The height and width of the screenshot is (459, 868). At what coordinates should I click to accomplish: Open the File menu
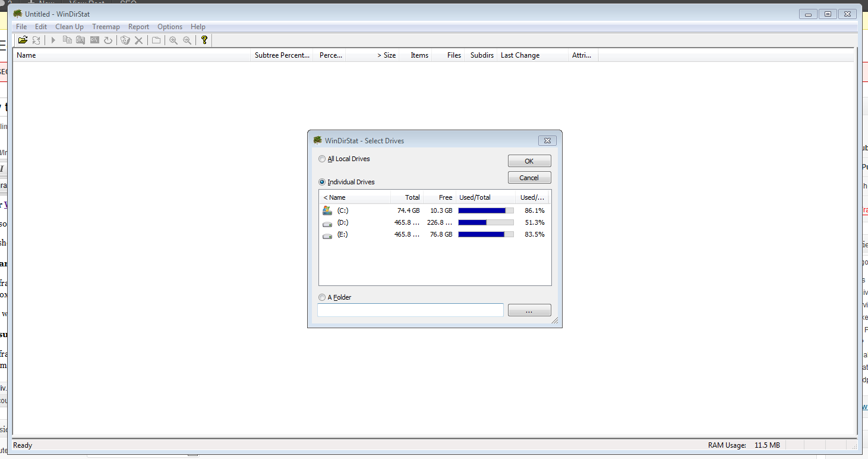pyautogui.click(x=21, y=27)
